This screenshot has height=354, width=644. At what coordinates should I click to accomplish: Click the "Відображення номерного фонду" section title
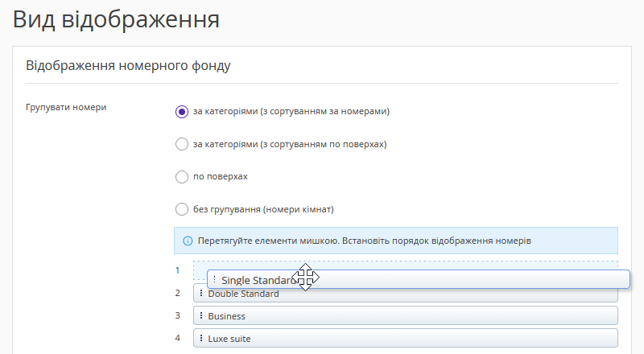point(129,66)
